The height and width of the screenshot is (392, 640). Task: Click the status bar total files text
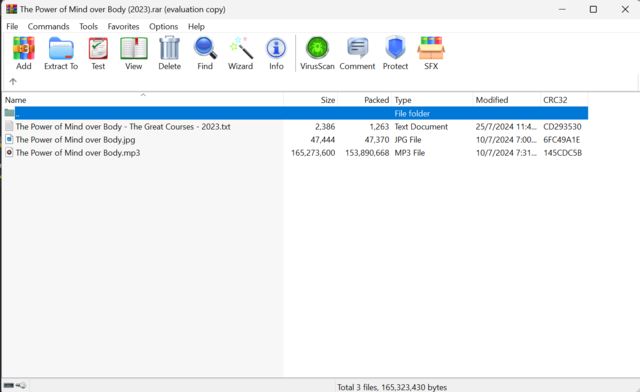point(392,387)
